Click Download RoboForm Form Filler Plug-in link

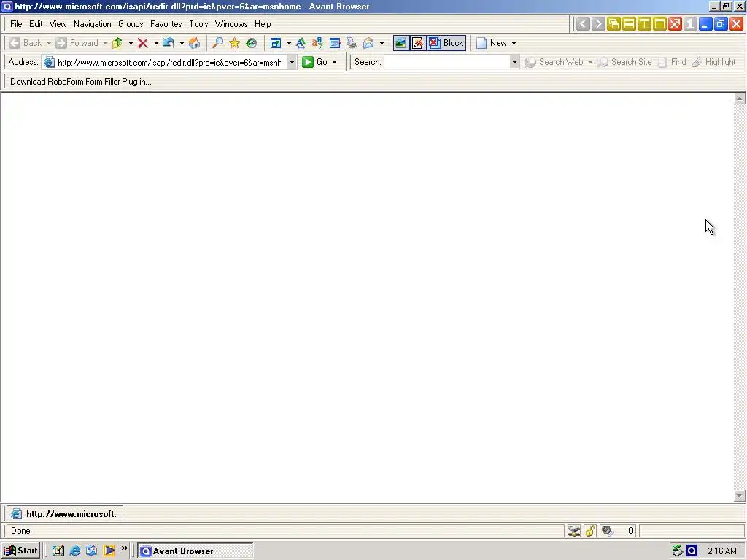click(x=80, y=82)
